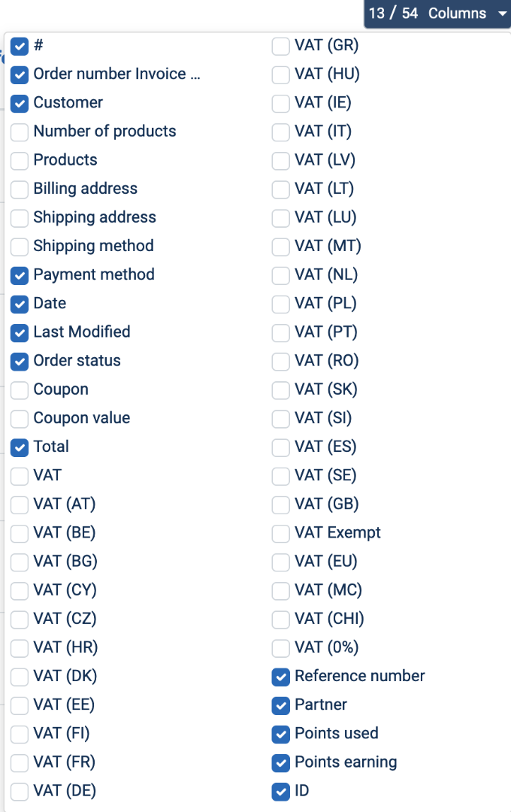Image resolution: width=511 pixels, height=812 pixels.
Task: Hide the Total column
Action: click(20, 447)
